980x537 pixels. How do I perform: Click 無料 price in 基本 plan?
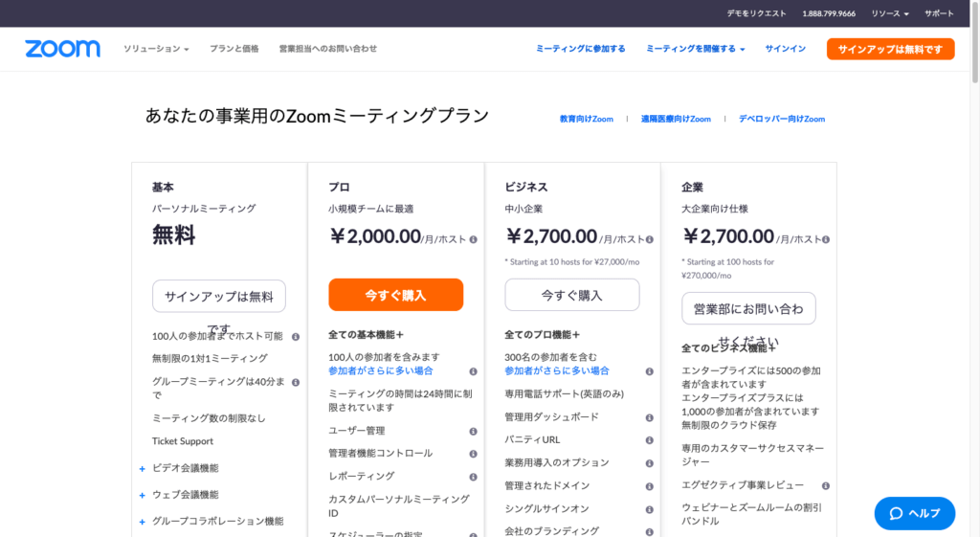[x=174, y=235]
